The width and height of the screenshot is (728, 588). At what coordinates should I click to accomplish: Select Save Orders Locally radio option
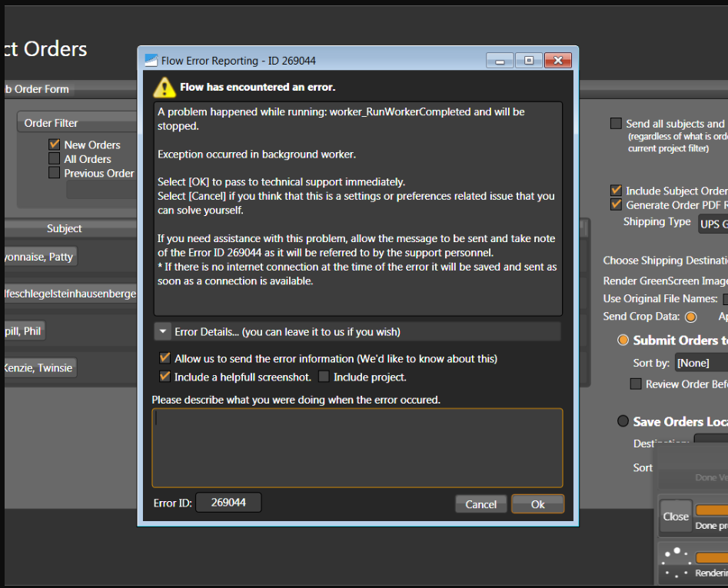[623, 421]
